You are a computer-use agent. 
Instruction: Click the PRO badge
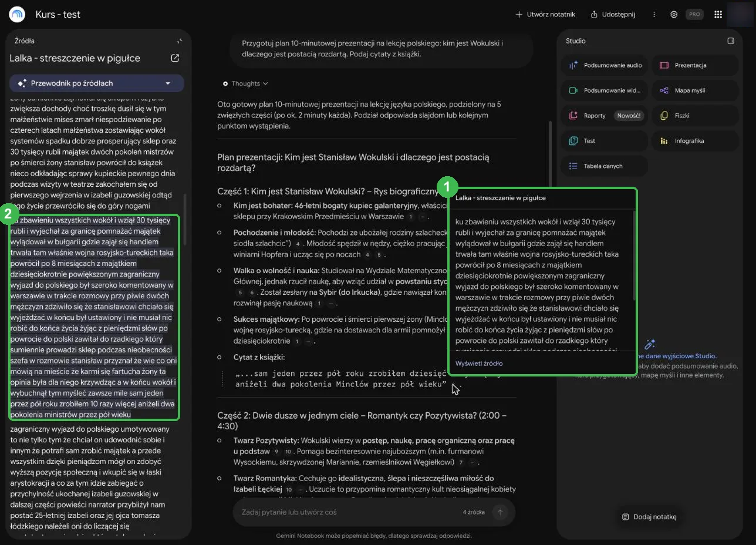tap(695, 14)
